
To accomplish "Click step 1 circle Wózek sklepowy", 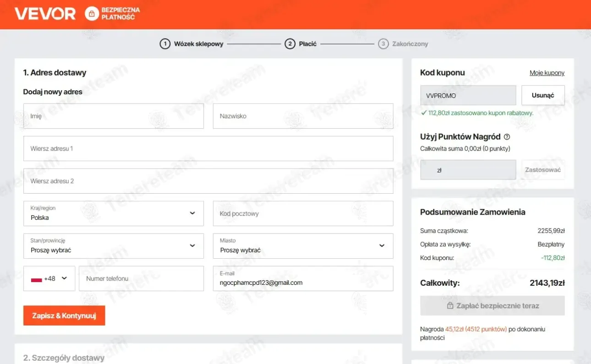I will 165,44.
